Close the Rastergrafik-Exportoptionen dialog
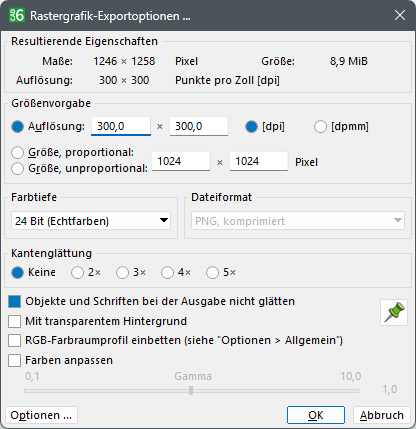 [x=400, y=15]
